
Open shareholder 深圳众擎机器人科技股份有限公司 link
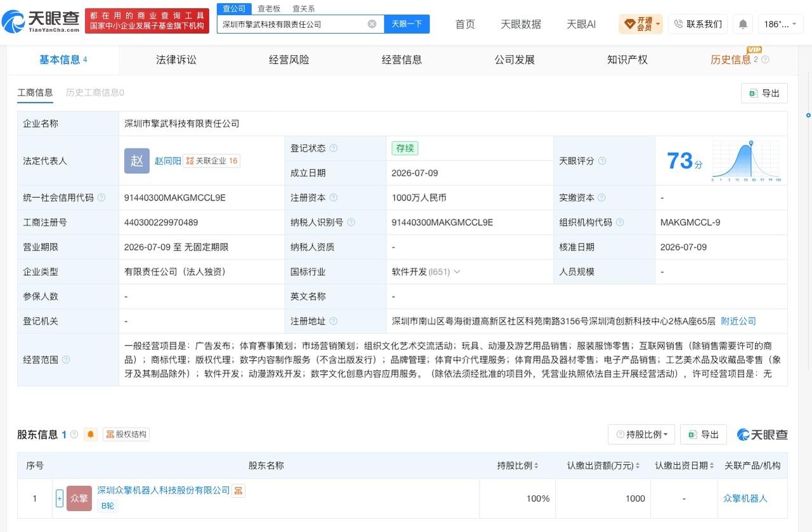163,490
